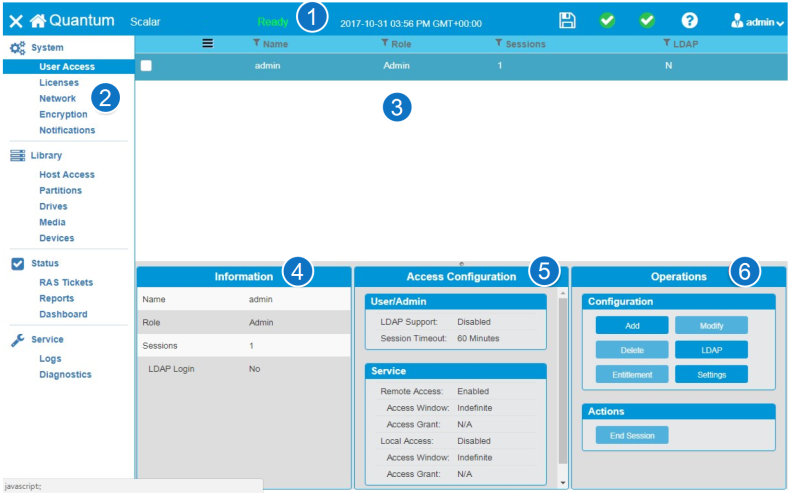Expand the admin user dropdown menu
This screenshot has height=501, width=792.
[758, 21]
